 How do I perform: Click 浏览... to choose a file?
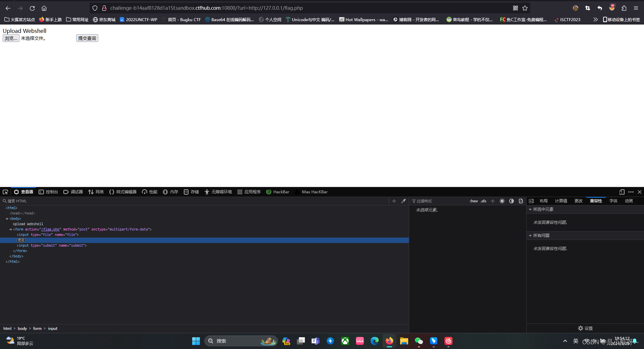[11, 38]
